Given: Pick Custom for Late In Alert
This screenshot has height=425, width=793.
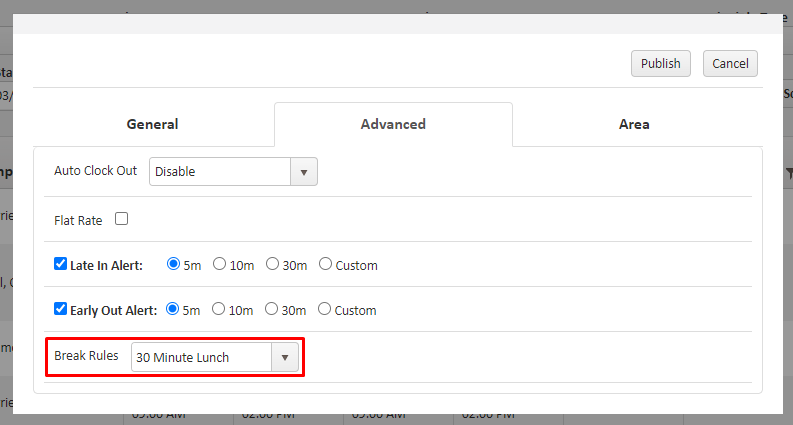Looking at the screenshot, I should (x=325, y=265).
